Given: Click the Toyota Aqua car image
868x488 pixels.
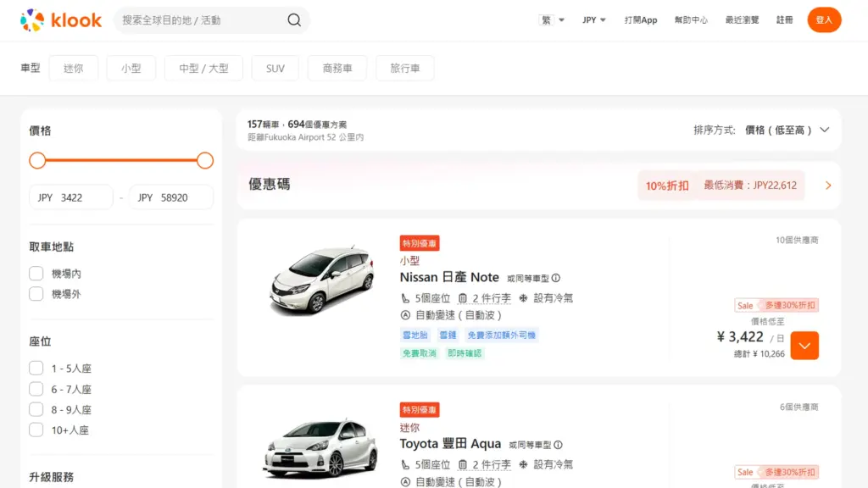Looking at the screenshot, I should point(321,448).
